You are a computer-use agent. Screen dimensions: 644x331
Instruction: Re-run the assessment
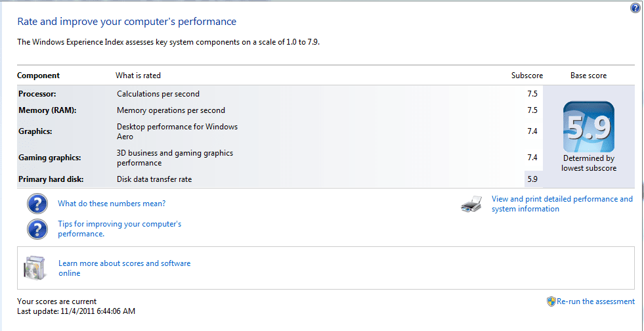[x=595, y=301]
